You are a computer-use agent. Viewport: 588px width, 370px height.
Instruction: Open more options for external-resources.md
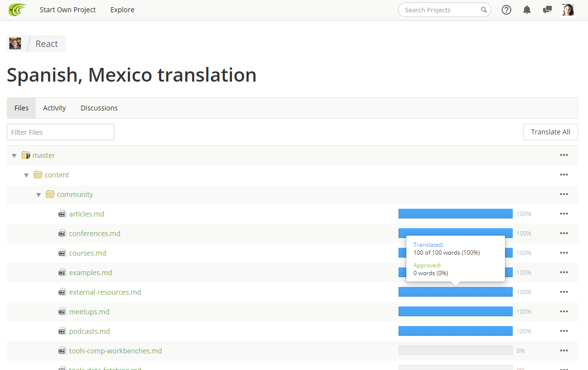click(564, 292)
